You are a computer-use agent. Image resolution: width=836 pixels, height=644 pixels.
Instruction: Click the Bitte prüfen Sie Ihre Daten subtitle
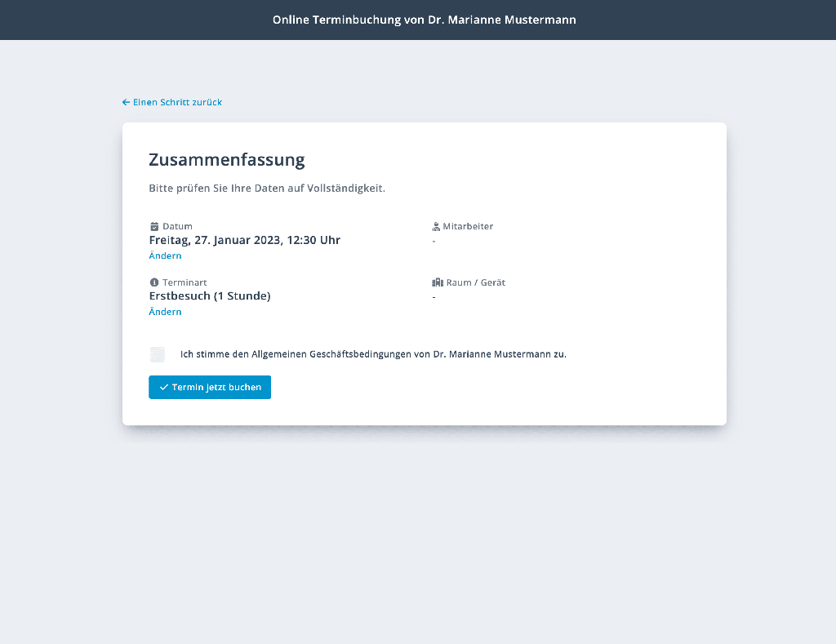pos(267,189)
